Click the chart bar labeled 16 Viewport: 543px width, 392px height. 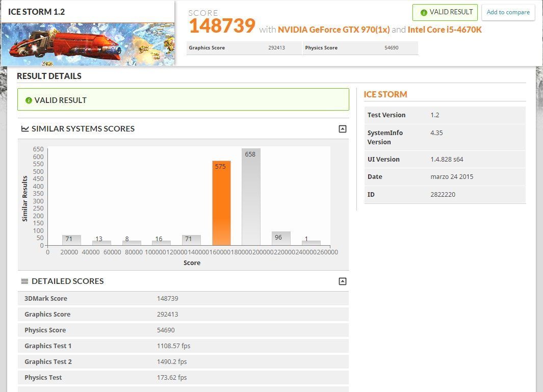(161, 242)
